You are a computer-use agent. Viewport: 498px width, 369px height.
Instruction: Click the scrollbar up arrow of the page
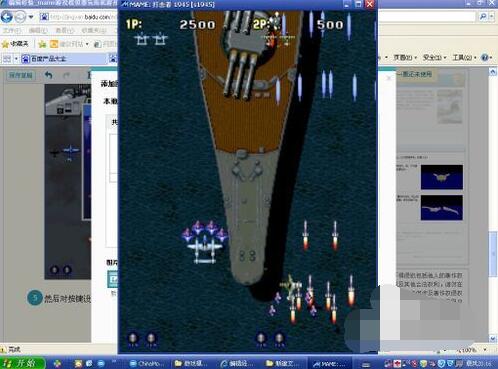pos(493,72)
